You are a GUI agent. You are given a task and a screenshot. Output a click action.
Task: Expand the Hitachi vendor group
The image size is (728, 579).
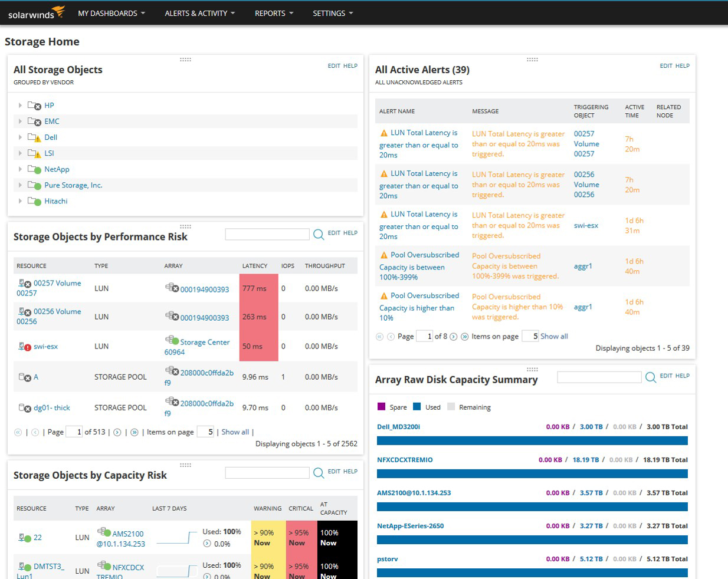(x=20, y=201)
